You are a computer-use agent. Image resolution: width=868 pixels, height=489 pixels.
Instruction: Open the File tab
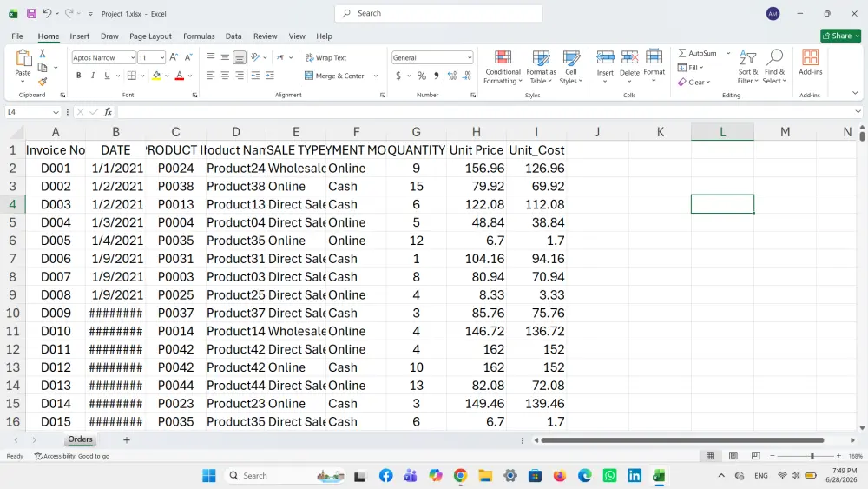17,36
